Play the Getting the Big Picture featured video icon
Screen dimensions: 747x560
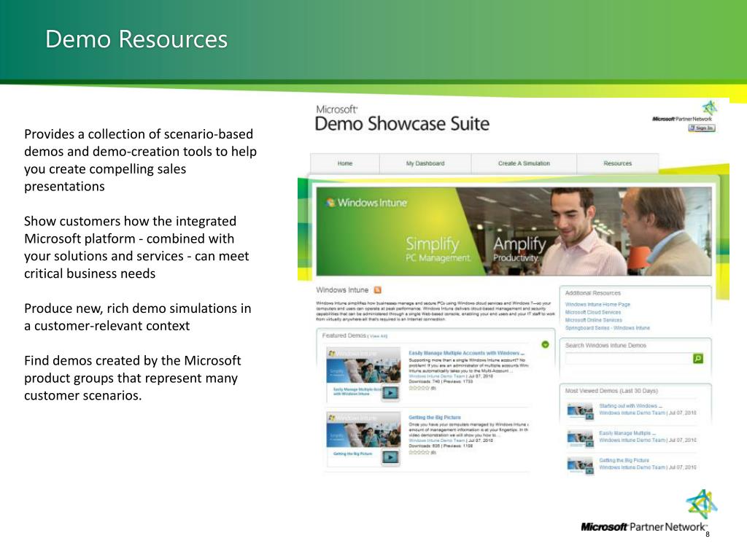[391, 457]
